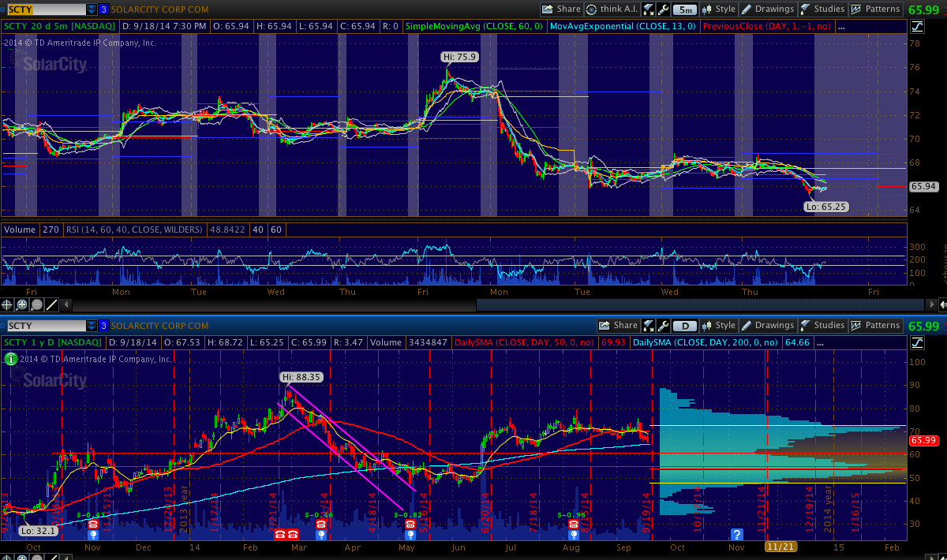Click the zoom in magnifier icon
Image resolution: width=947 pixels, height=560 pixels.
pyautogui.click(x=22, y=304)
